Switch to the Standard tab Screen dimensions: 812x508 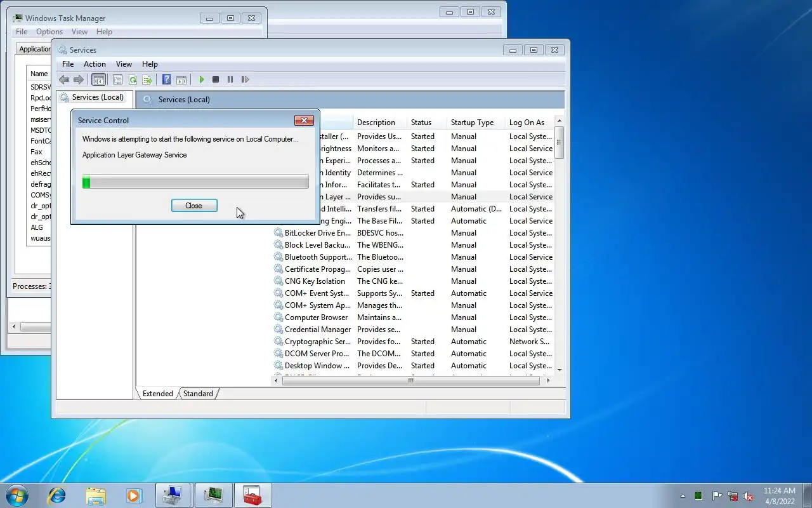pyautogui.click(x=198, y=394)
